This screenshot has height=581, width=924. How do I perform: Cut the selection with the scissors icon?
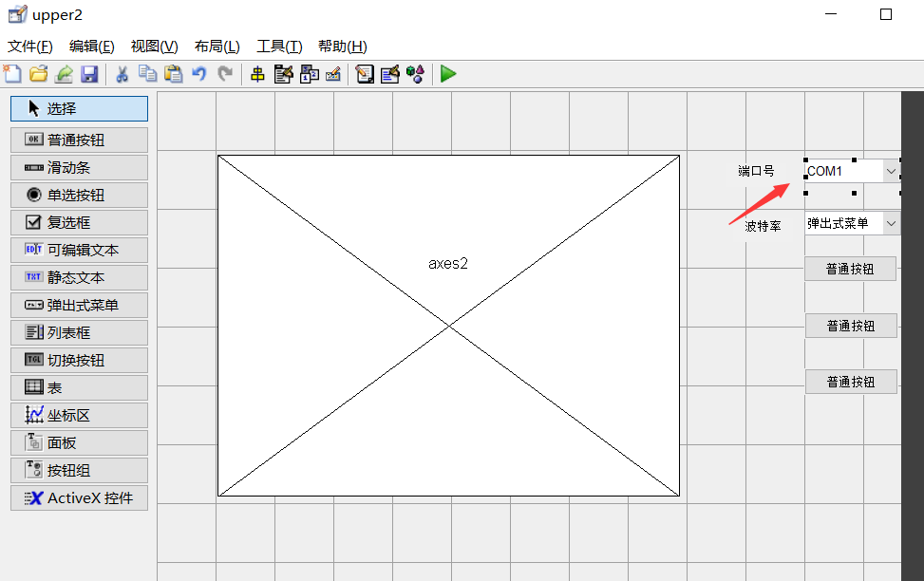click(x=122, y=74)
